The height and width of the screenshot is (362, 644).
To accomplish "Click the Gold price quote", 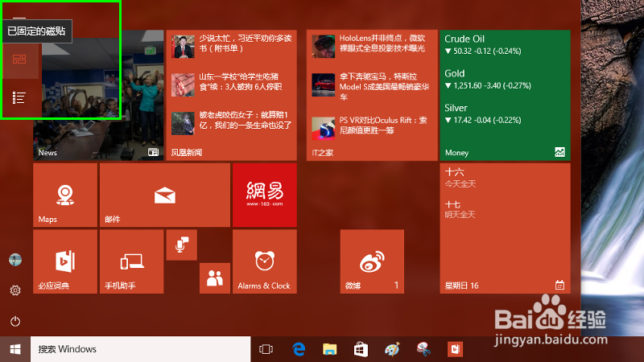I will pyautogui.click(x=488, y=79).
